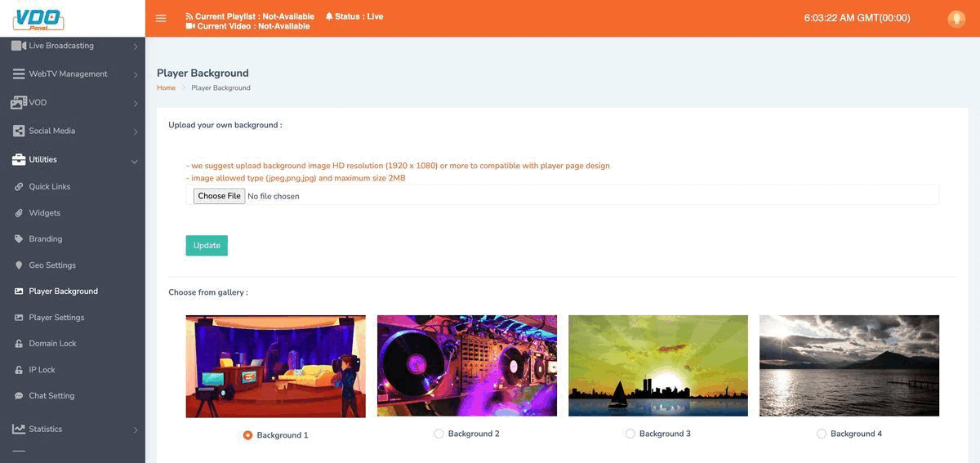Expand the WebTV Management chevron
This screenshot has width=980, height=463.
[135, 75]
